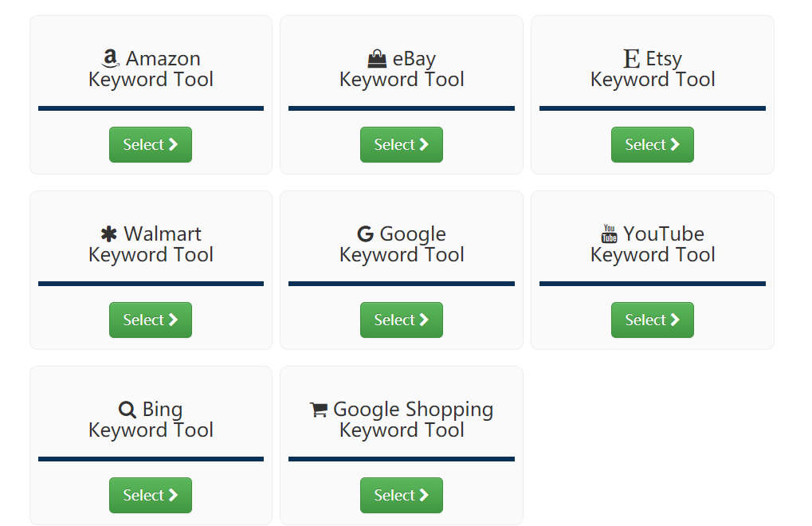812x526 pixels.
Task: Click the Amazon Keyword Tool title text
Action: click(x=151, y=69)
